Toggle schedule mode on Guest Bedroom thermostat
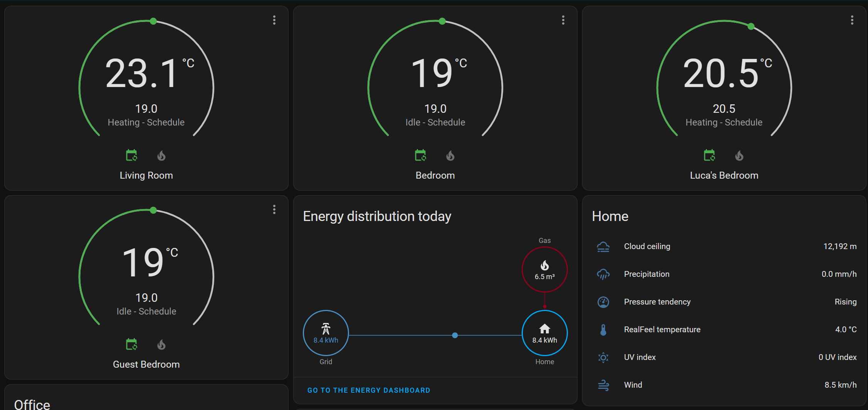The image size is (868, 410). coord(131,345)
